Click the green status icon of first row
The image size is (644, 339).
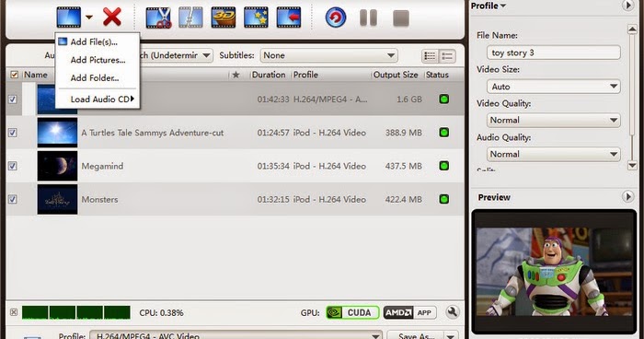[x=444, y=99]
